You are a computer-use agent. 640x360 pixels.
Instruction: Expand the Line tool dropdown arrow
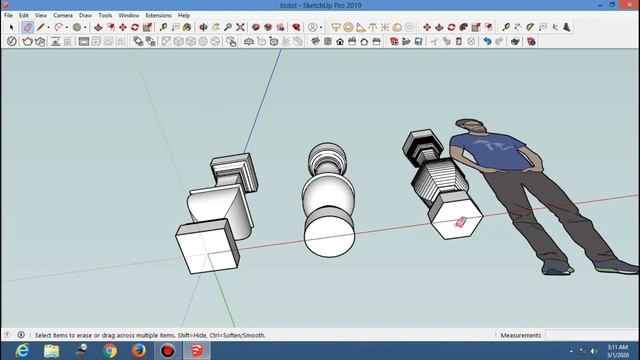tap(48, 27)
